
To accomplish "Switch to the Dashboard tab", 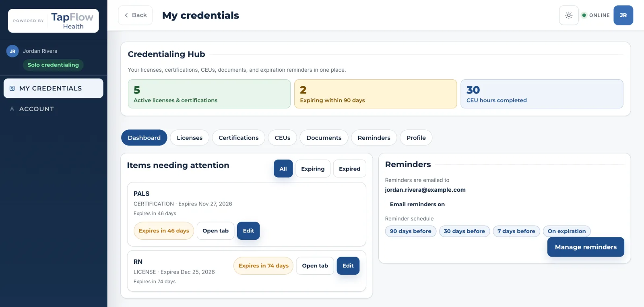I will coord(144,138).
